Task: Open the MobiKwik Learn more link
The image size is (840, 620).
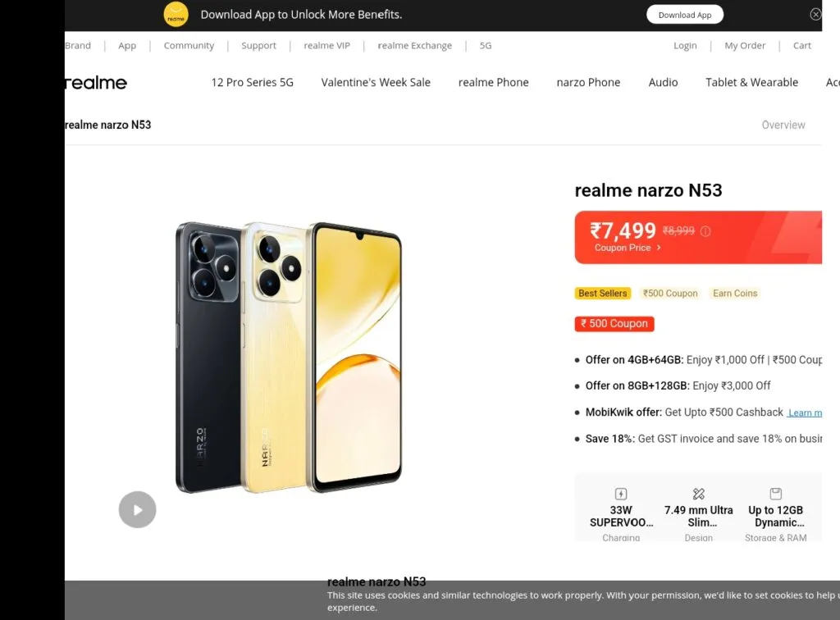Action: [x=805, y=413]
